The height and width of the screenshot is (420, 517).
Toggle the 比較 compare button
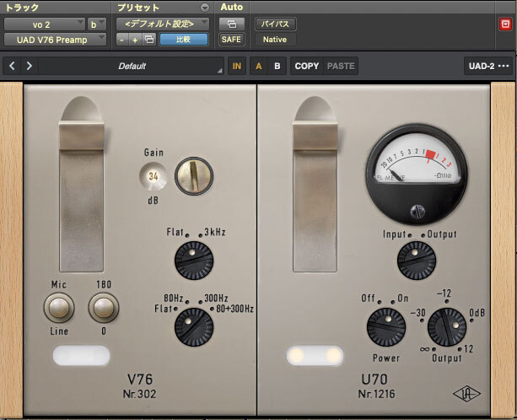[x=184, y=40]
